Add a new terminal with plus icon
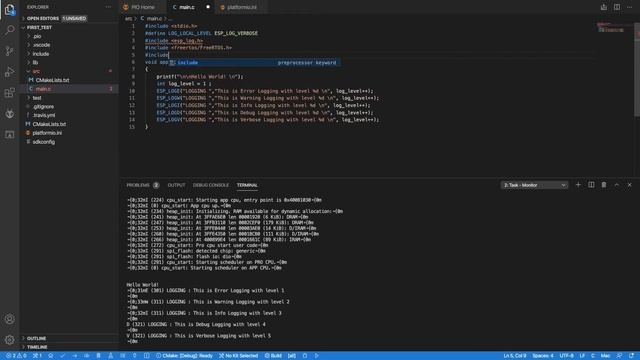This screenshot has height=360, width=640. [578, 185]
